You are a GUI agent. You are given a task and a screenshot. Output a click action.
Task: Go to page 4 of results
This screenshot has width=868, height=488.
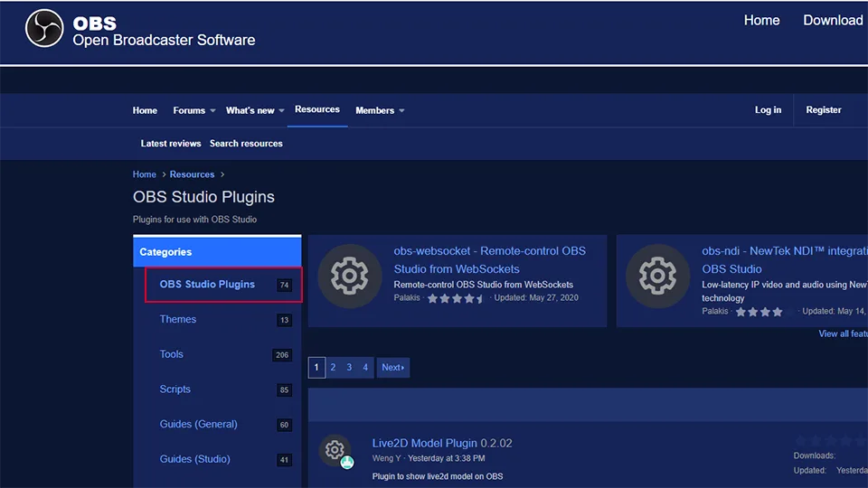click(x=365, y=368)
